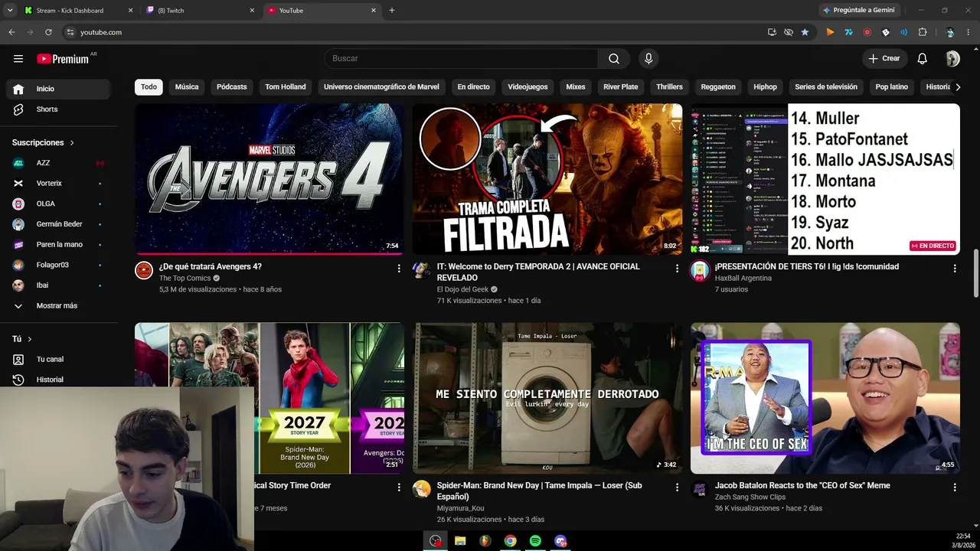This screenshot has width=980, height=551.
Task: View site information for youtube.com
Action: (x=70, y=32)
